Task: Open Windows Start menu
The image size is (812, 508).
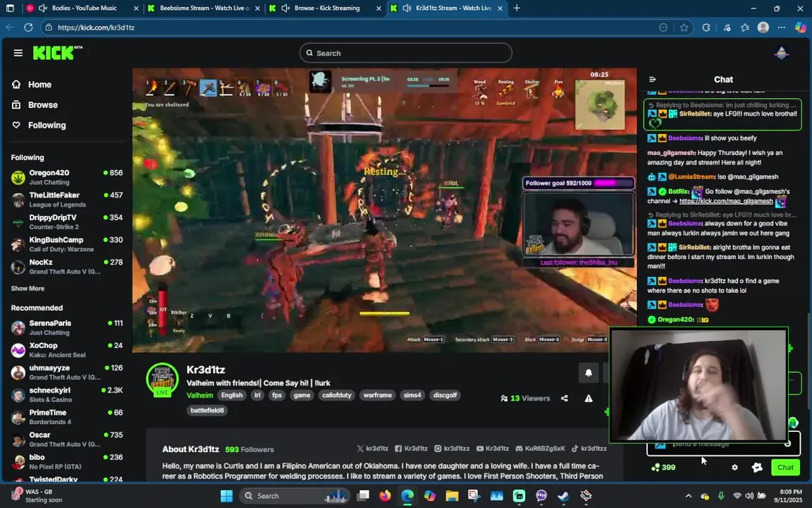Action: click(226, 495)
